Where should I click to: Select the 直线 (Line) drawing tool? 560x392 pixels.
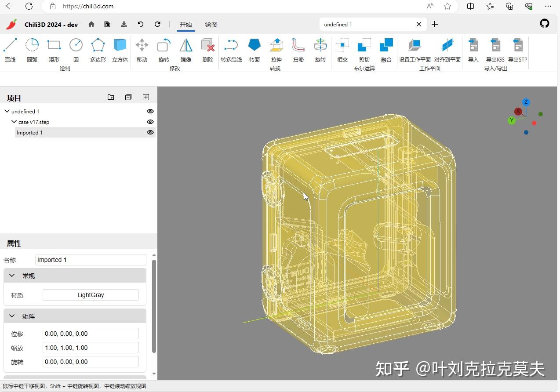tap(10, 48)
